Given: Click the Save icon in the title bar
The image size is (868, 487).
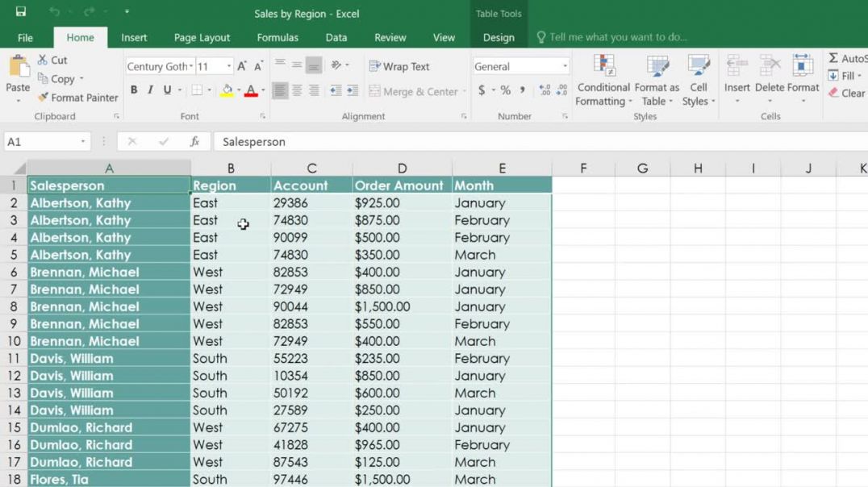Looking at the screenshot, I should pos(21,11).
